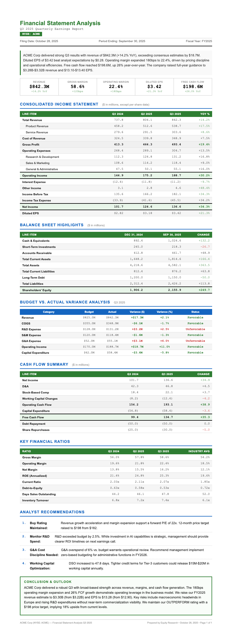
Task: Click Service Revenue Q3 2025 value 303.6
Action: [177, 132]
